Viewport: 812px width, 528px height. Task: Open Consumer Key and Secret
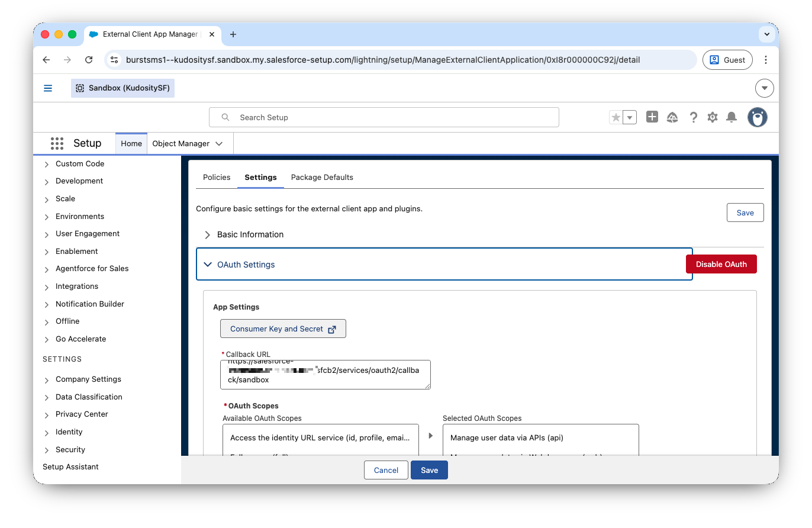coord(283,329)
